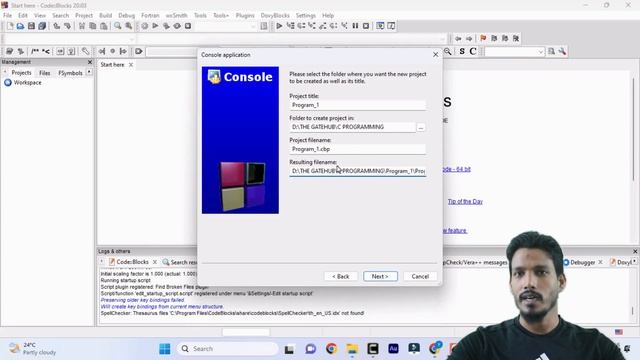
Task: Click the Jump back arrow icon
Action: (x=458, y=38)
